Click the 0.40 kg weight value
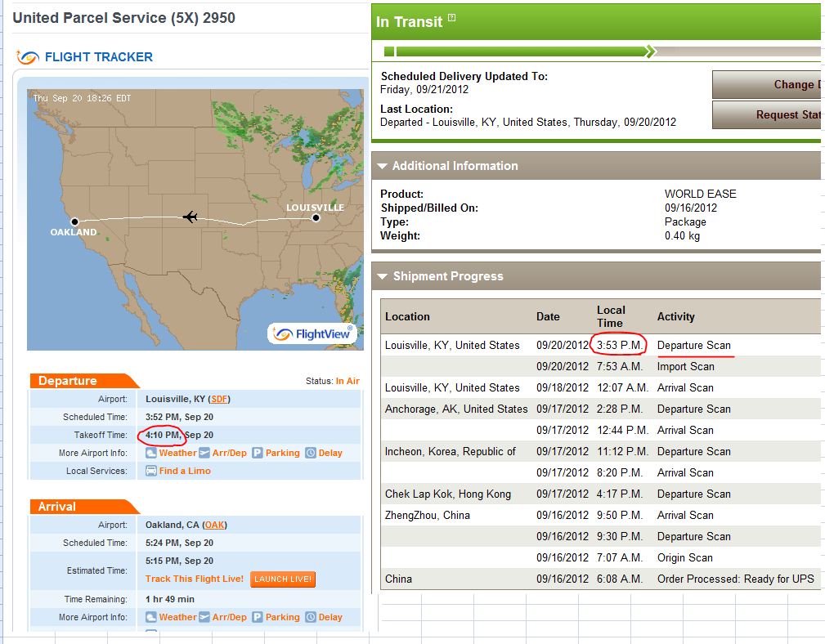Image resolution: width=825 pixels, height=644 pixels. click(682, 235)
